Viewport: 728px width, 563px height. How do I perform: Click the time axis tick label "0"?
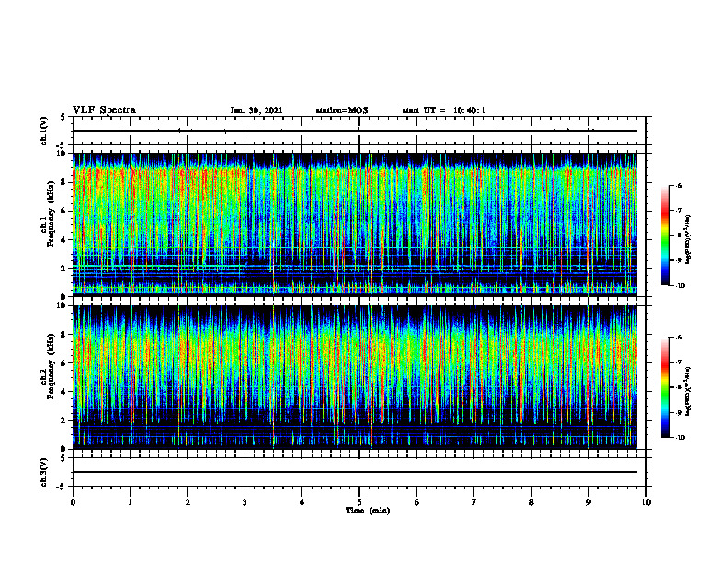[73, 502]
